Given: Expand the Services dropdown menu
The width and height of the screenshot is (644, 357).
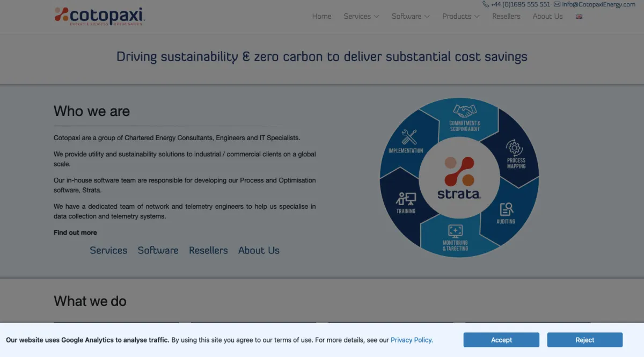Looking at the screenshot, I should point(361,17).
